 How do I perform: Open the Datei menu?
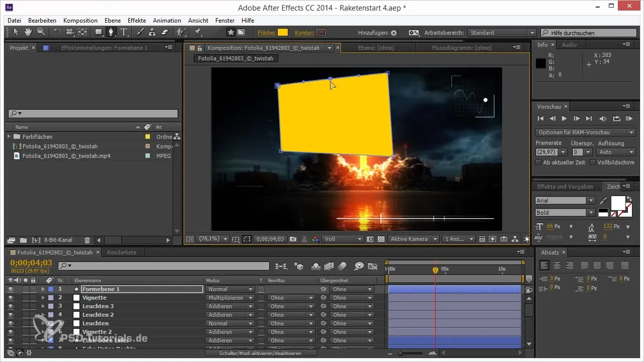click(15, 21)
